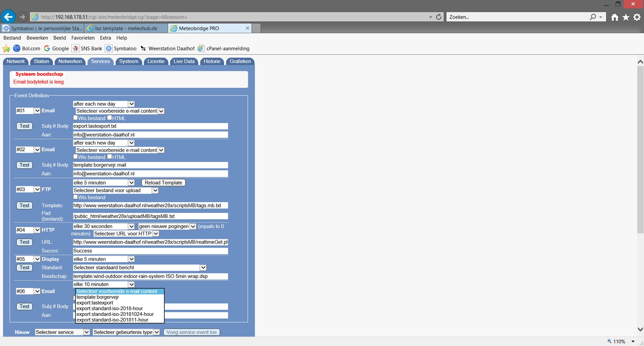This screenshot has height=346, width=644.
Task: Open 'elke 5 minuten' dropdown for FTP event
Action: 104,182
